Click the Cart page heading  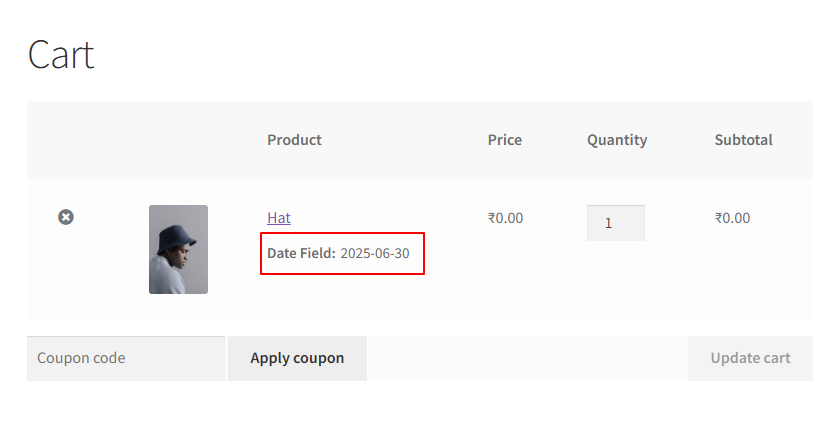tap(61, 54)
